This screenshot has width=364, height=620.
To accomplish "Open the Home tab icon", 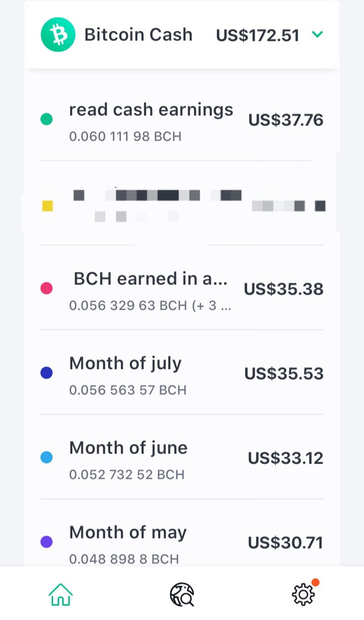I will tap(61, 594).
